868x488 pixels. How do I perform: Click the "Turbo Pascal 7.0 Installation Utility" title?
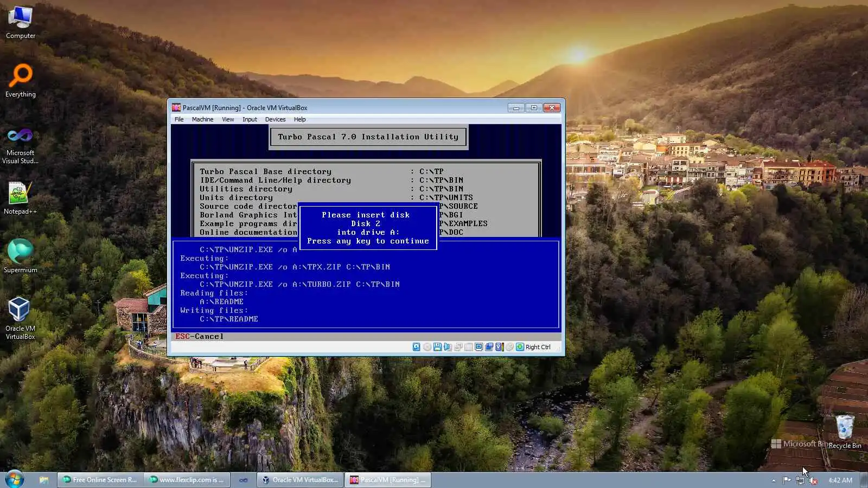coord(368,137)
